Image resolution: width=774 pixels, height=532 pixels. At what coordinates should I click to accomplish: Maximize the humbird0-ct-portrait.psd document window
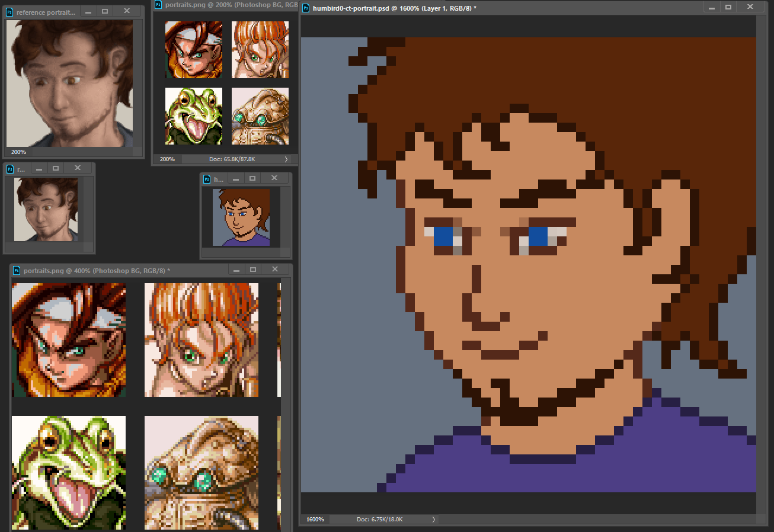click(x=728, y=8)
